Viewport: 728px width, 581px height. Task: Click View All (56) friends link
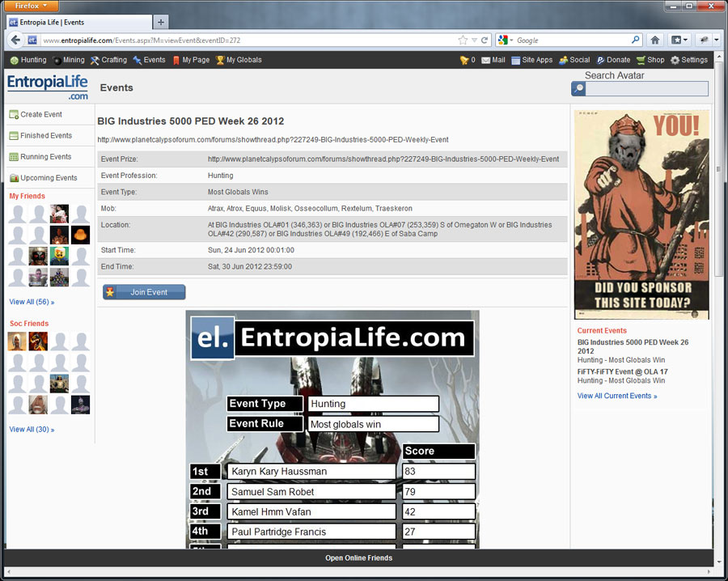point(32,302)
